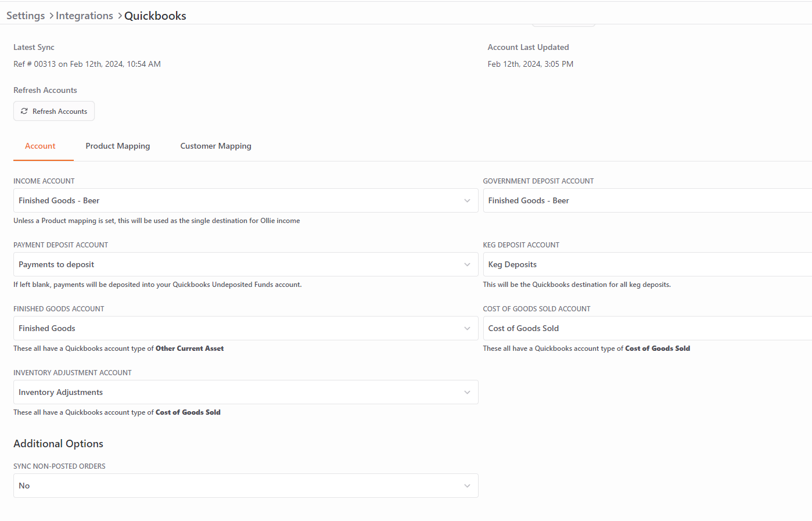Click Account Last Updated heading
Viewport: 812px width, 521px height.
click(528, 47)
